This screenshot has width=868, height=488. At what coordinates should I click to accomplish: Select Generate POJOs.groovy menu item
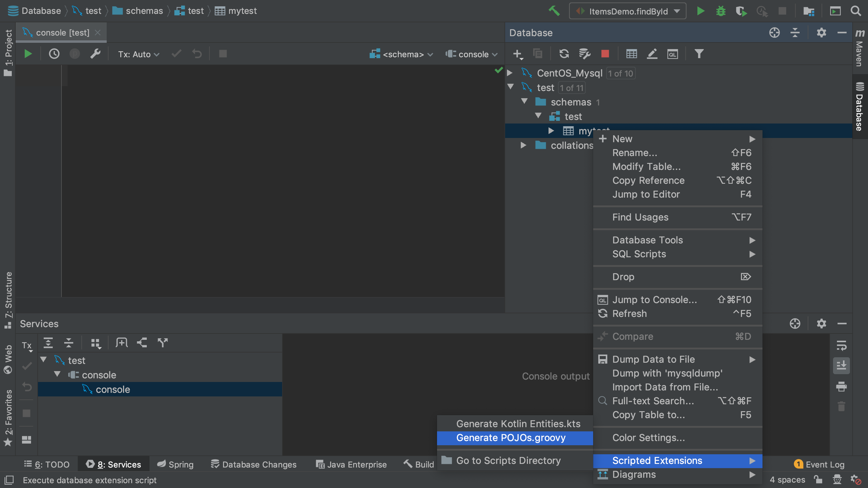point(511,438)
